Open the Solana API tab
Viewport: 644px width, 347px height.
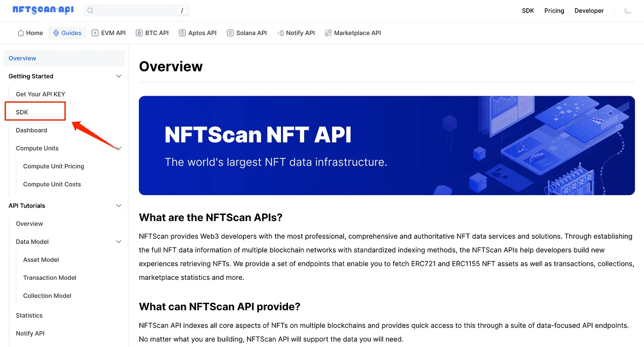coord(247,33)
